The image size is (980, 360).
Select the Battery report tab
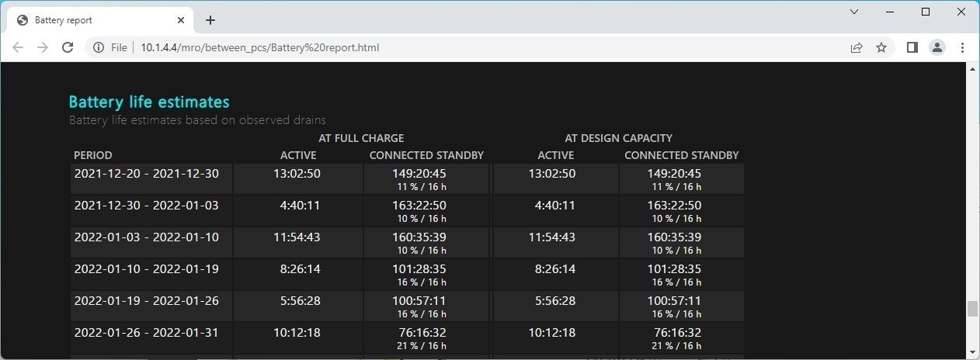point(93,20)
